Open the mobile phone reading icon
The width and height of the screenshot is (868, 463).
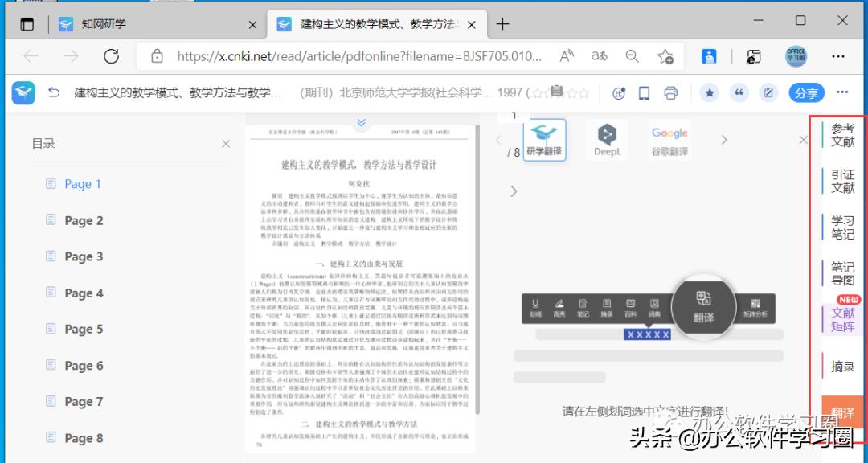click(x=643, y=92)
